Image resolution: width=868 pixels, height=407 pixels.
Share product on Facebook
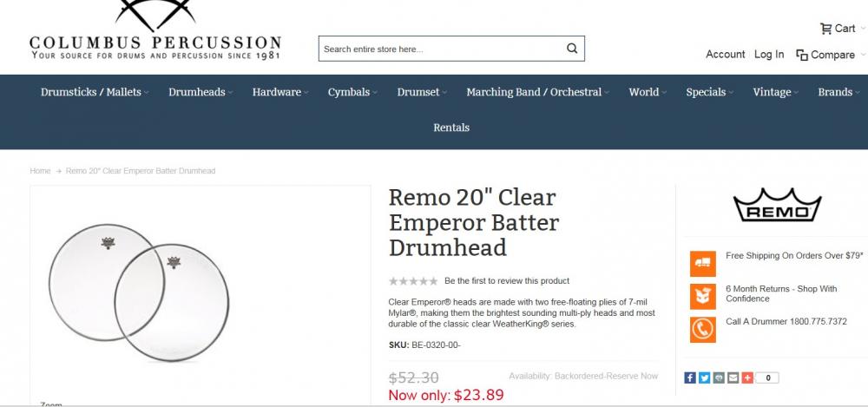[x=690, y=377]
